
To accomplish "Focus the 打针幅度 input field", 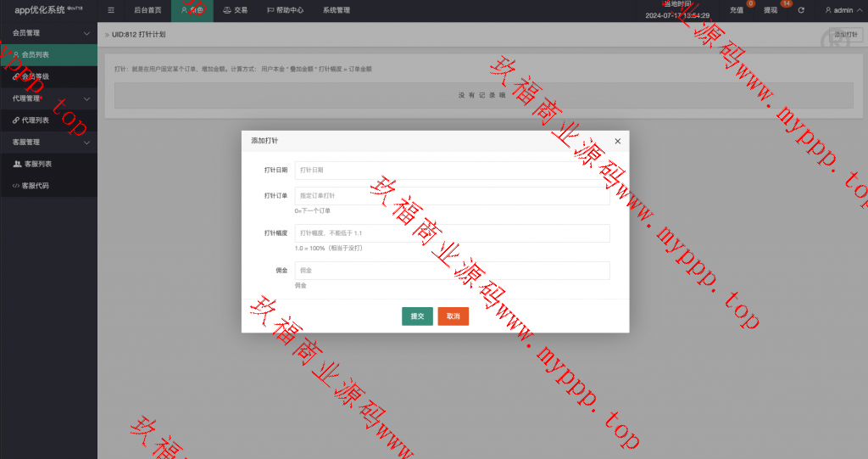I will coord(452,233).
